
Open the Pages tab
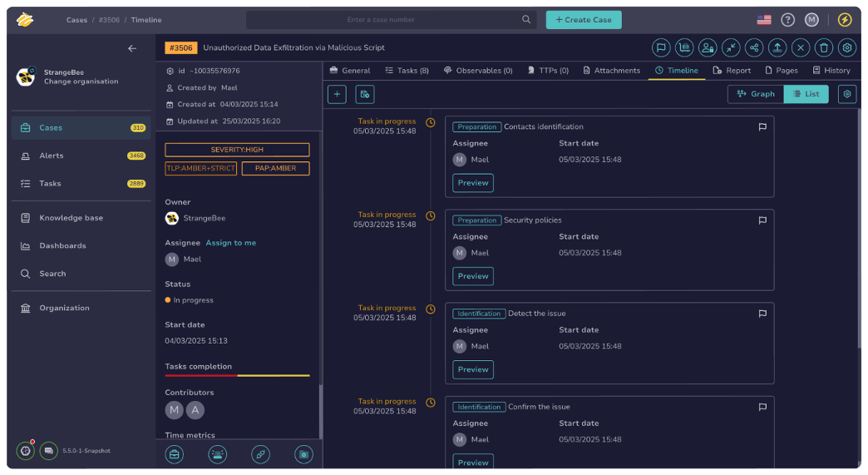click(x=781, y=71)
